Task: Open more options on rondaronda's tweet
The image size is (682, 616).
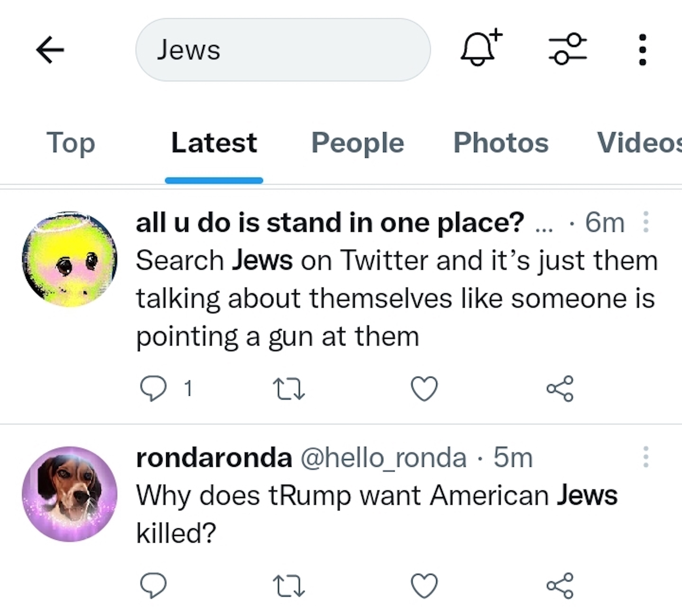Action: (645, 457)
